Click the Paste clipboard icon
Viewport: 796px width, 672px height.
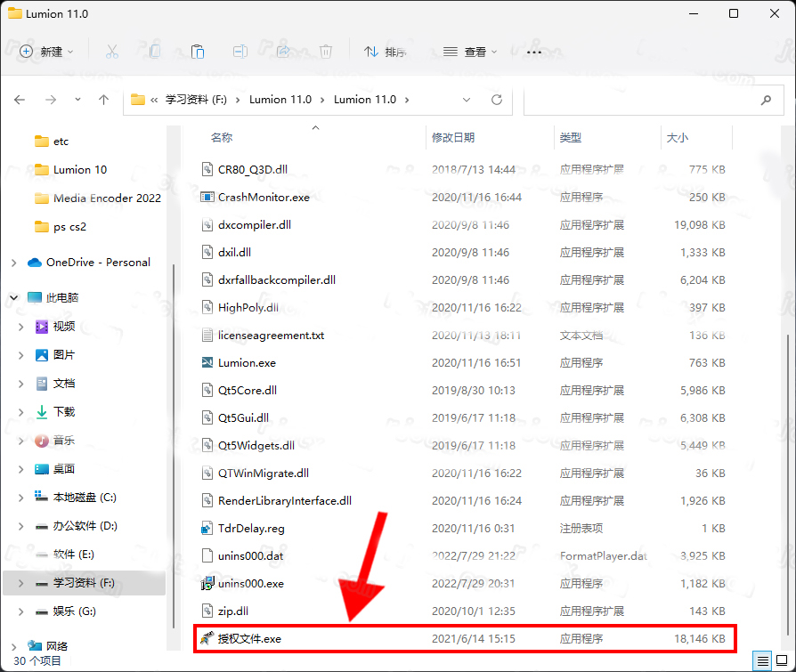198,52
